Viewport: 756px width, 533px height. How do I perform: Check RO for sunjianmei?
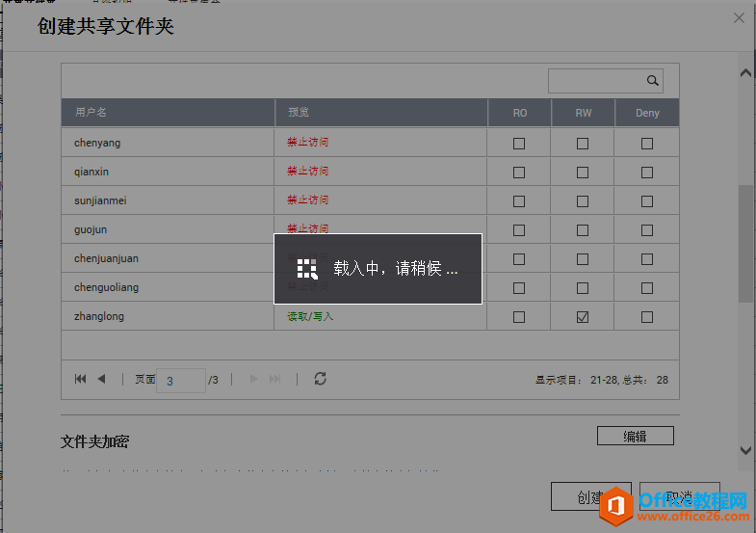[x=519, y=201]
